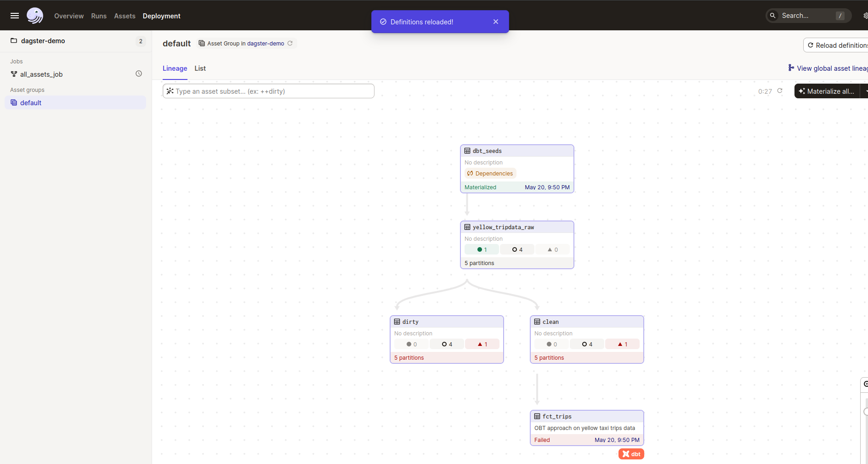Screen dimensions: 868x464
Task: Open the dagster-demo link in breadcrumb
Action: [x=266, y=44]
